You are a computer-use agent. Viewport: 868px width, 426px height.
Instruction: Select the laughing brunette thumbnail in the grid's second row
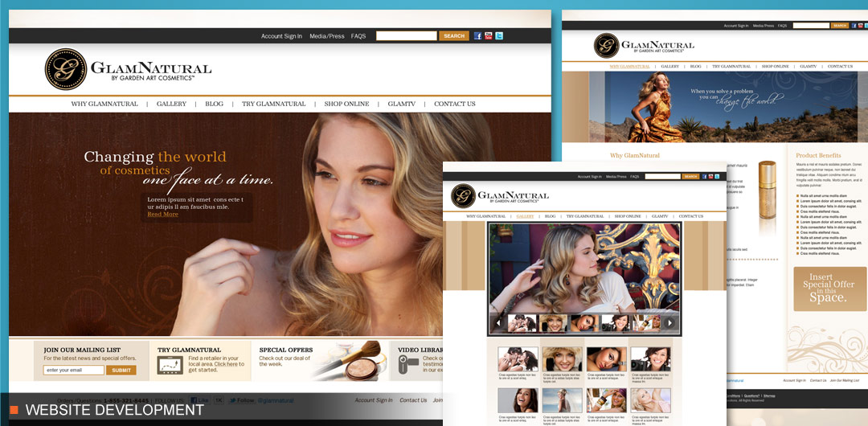(518, 400)
